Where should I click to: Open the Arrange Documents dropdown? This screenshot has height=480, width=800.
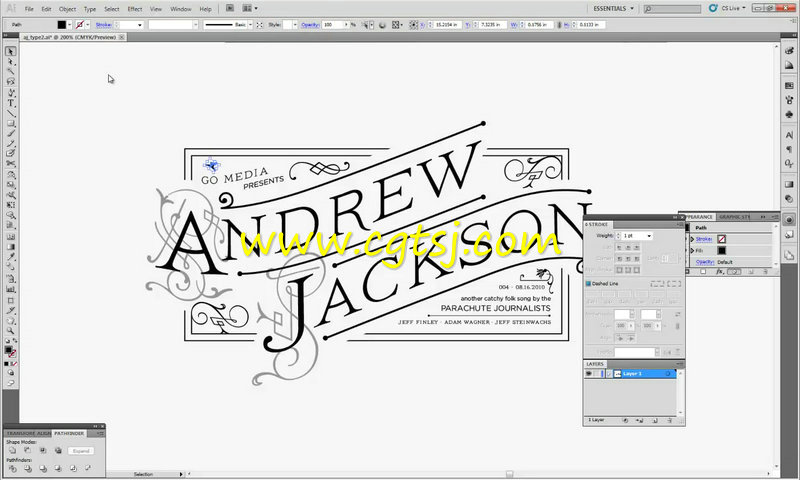[x=249, y=8]
